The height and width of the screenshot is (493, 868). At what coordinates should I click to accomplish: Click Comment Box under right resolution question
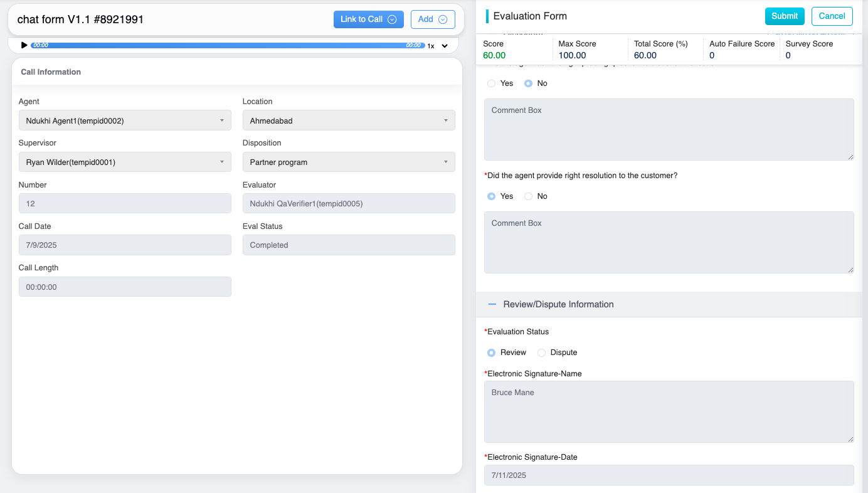669,242
